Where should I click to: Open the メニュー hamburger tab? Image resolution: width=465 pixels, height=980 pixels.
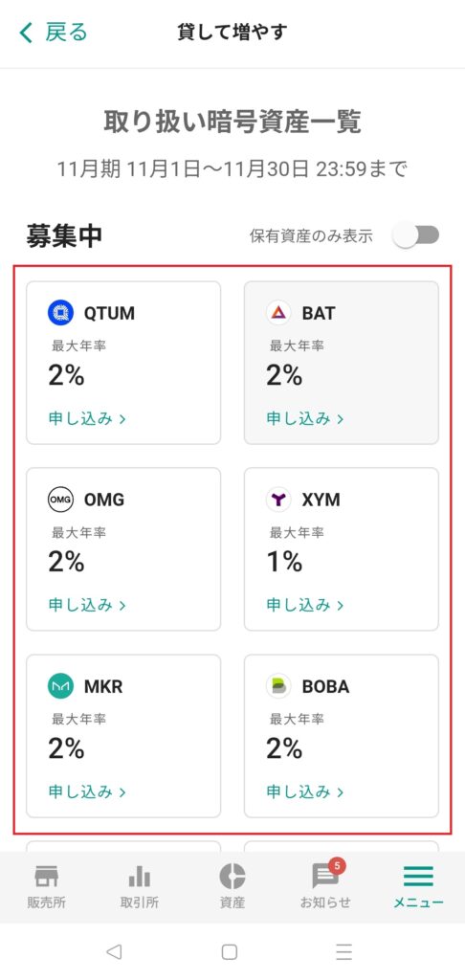(418, 886)
